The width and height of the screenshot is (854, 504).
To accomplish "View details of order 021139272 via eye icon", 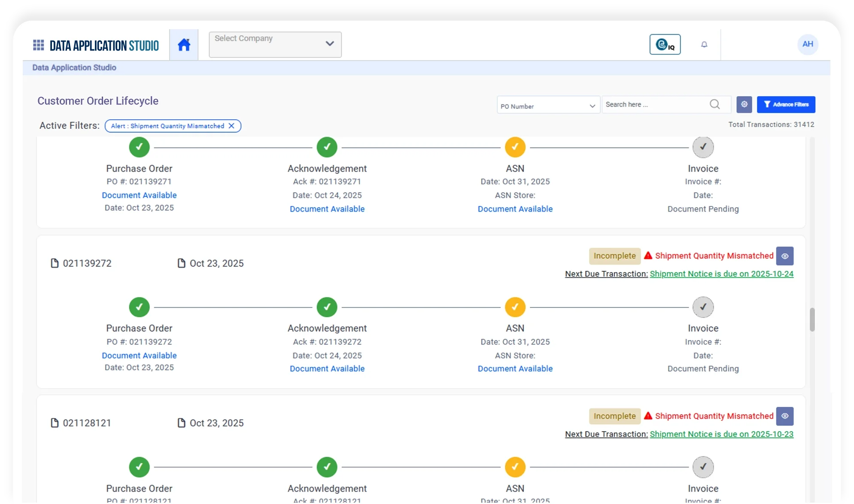I will [784, 256].
